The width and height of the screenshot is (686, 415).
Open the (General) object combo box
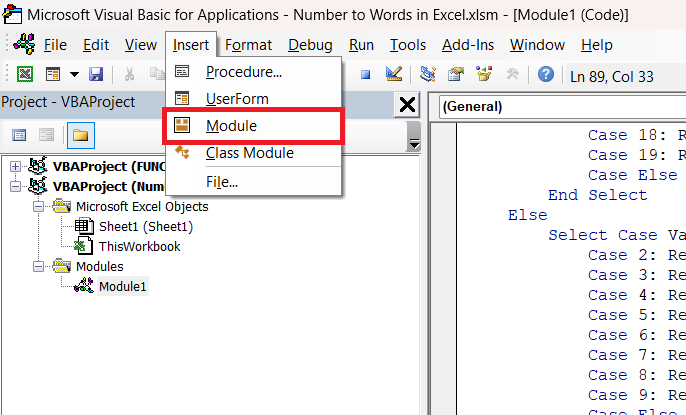point(562,107)
